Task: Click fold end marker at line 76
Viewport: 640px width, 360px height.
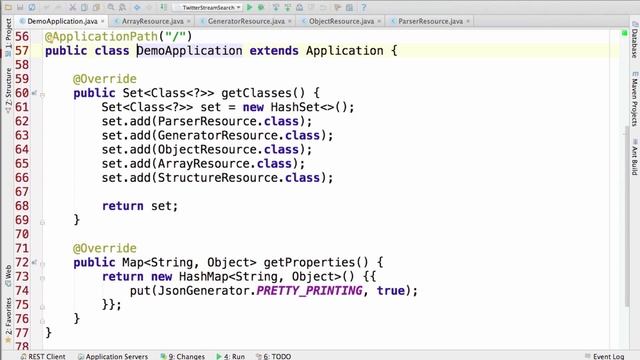Action: (42, 321)
